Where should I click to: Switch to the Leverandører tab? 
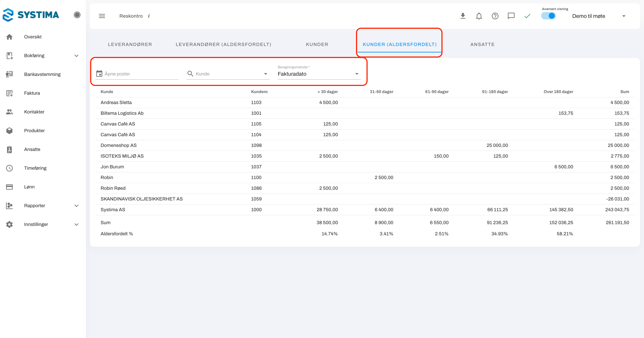tap(130, 44)
